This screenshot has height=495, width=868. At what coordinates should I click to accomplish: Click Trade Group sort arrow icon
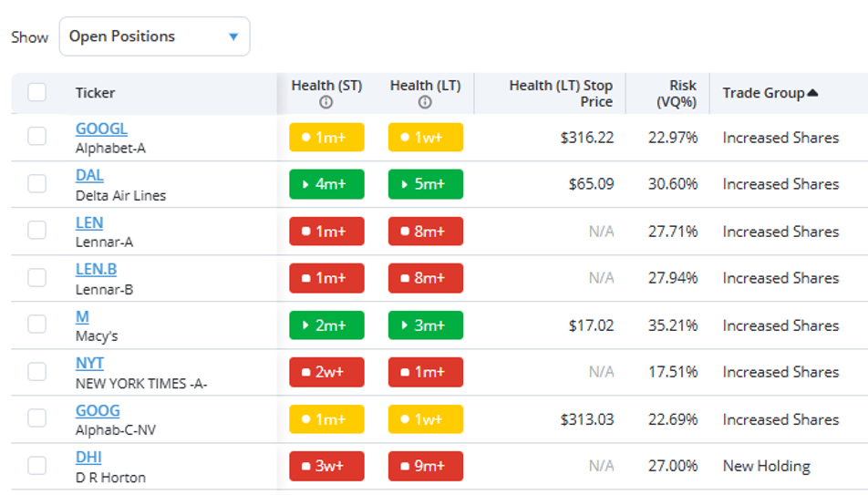(x=812, y=92)
